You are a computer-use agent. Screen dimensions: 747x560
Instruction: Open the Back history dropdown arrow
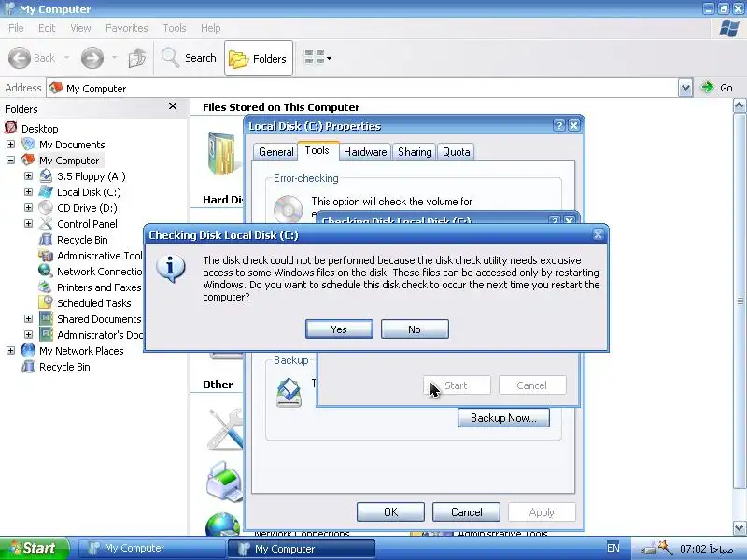click(x=66, y=58)
